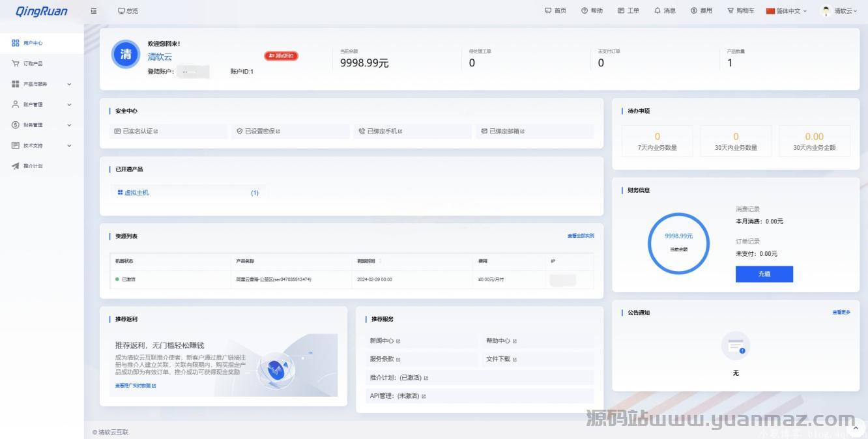Click the blue 清 avatar circle
Image resolution: width=868 pixels, height=439 pixels.
[126, 54]
